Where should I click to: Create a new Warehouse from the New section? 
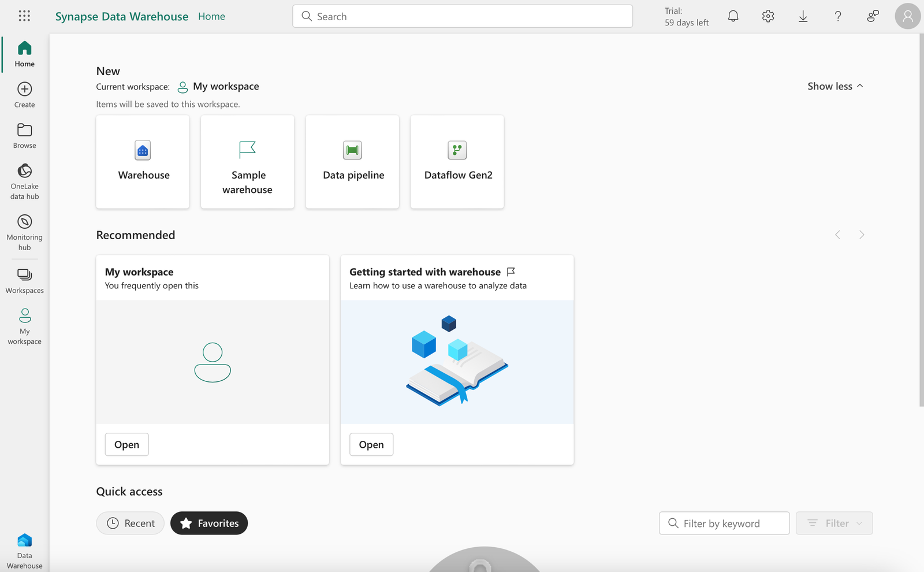point(143,162)
